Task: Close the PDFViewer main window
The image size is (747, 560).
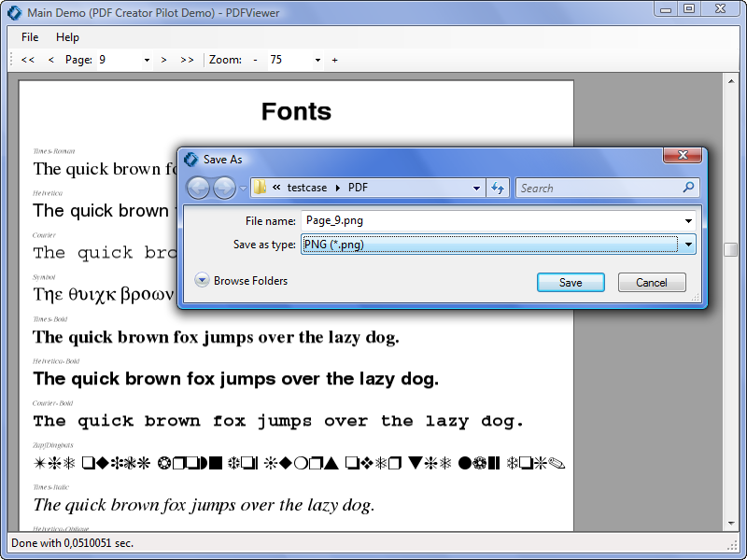Action: pyautogui.click(x=720, y=8)
